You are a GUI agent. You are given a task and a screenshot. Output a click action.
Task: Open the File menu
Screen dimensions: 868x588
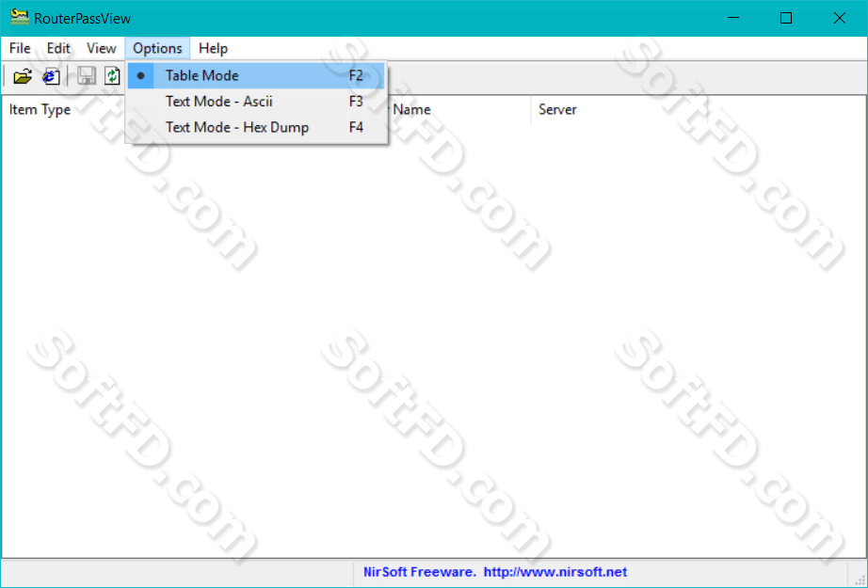pos(20,49)
